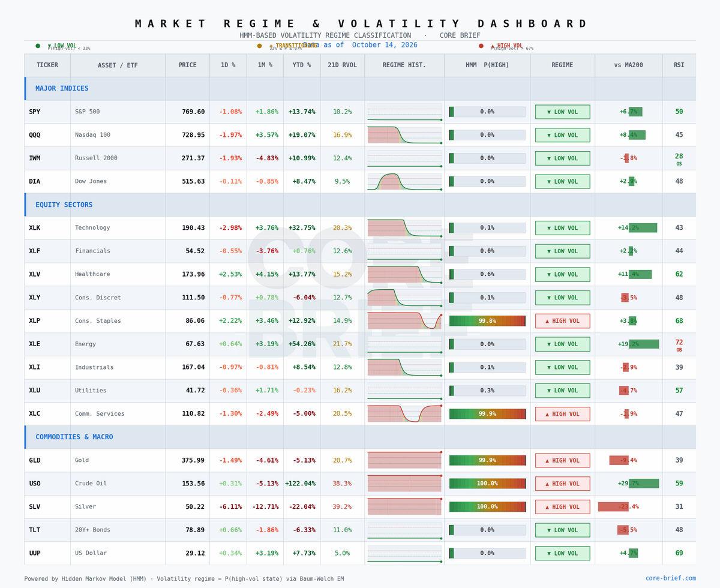Click the SLV -23.4% MA200 bar

613,507
